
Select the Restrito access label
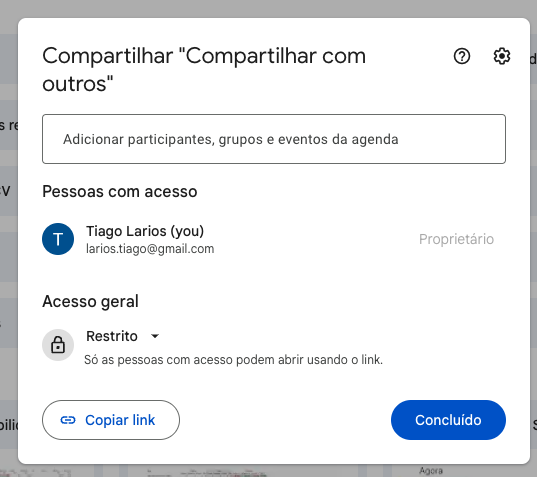[112, 336]
